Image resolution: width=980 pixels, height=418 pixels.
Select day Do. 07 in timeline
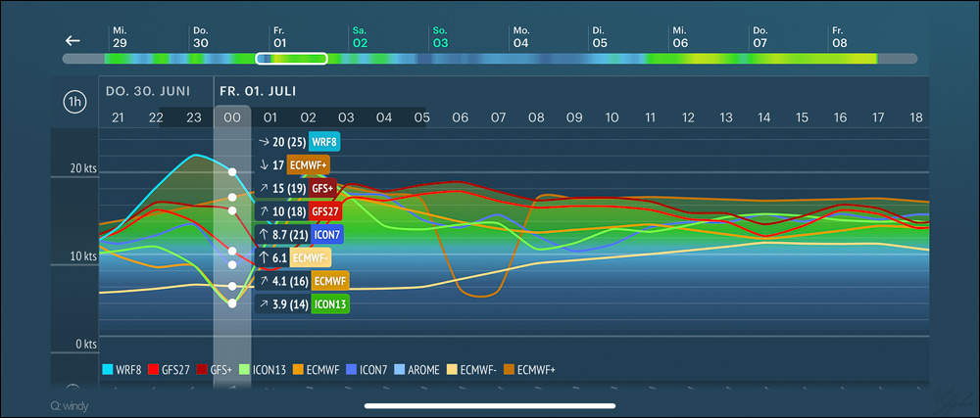tap(760, 37)
